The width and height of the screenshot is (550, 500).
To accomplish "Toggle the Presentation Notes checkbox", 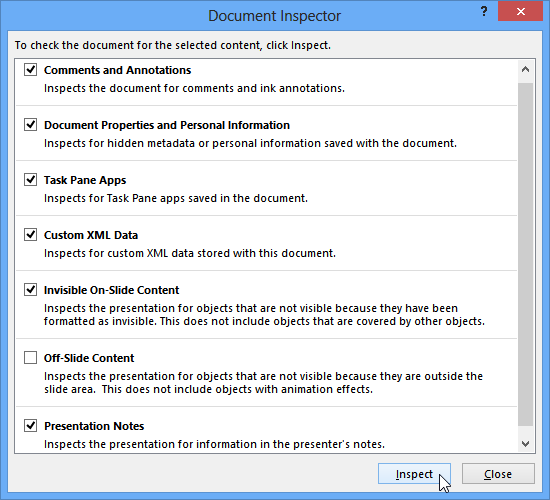I will [31, 426].
